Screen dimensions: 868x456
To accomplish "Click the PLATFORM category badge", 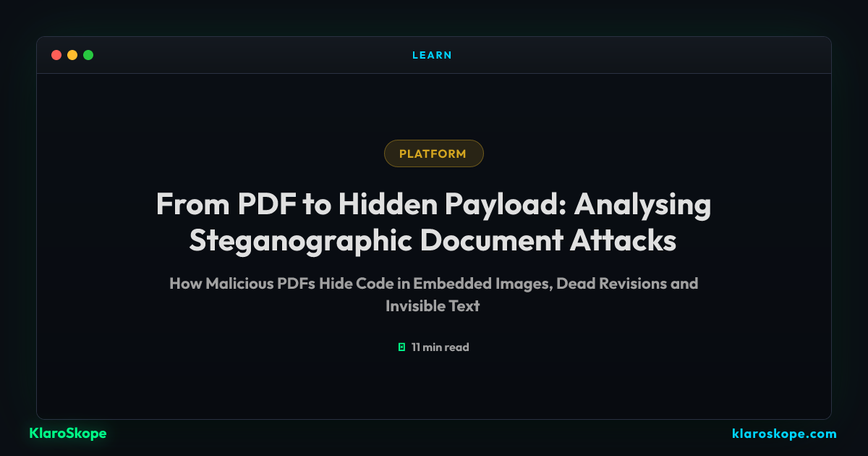I will [433, 153].
